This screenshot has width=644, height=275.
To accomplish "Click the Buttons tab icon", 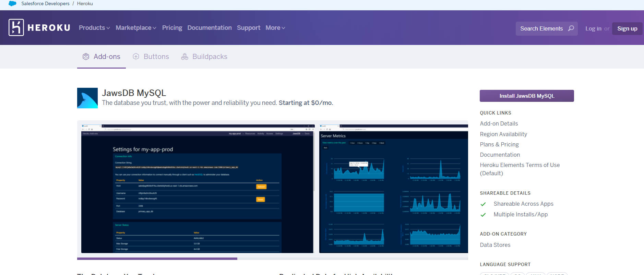I will point(136,57).
